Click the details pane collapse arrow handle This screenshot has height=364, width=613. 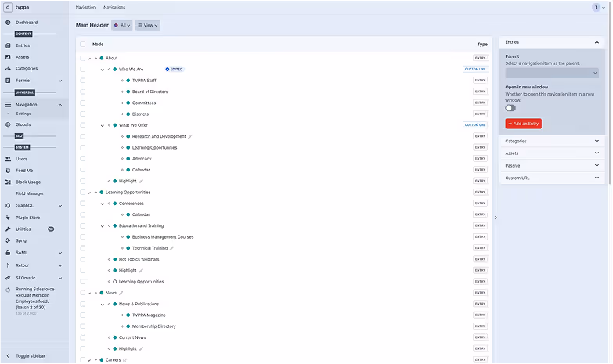click(496, 218)
